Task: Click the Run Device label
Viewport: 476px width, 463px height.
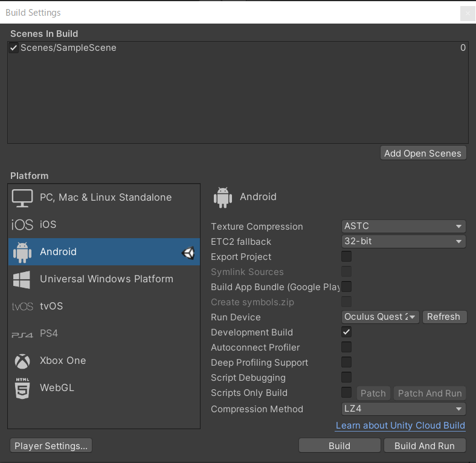Action: click(x=236, y=317)
